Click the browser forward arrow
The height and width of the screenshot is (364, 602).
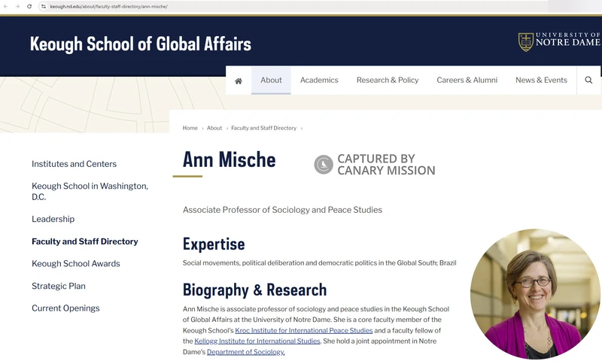17,7
